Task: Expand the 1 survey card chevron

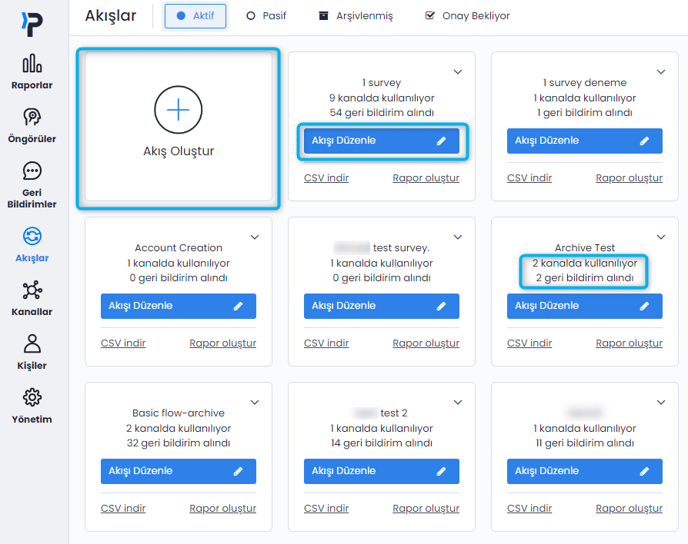Action: (458, 72)
